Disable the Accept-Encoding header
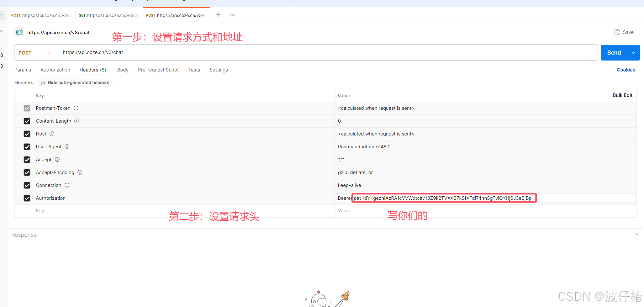Screen dimensions: 644x307 [x=27, y=172]
